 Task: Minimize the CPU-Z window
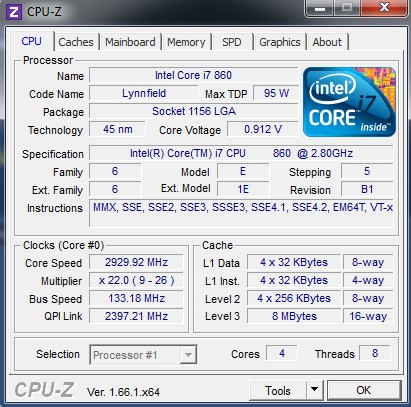pyautogui.click(x=320, y=8)
